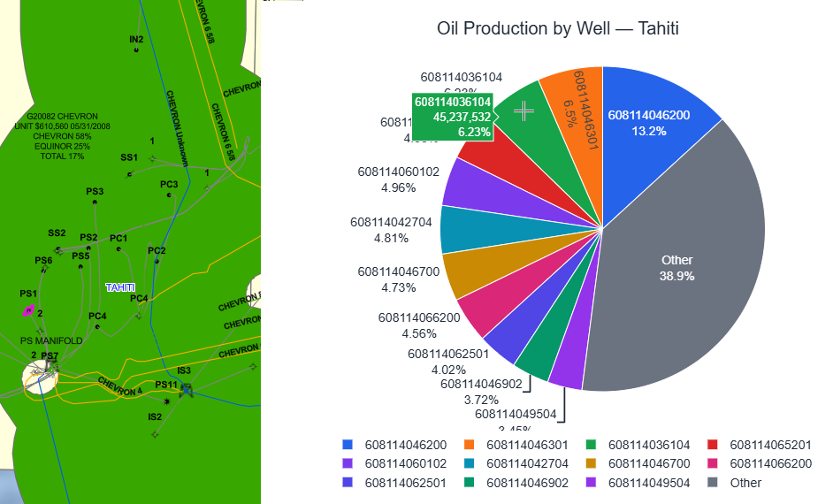Viewport: 833px width, 504px height.
Task: Click the SS2 well label on the map
Action: (x=57, y=233)
